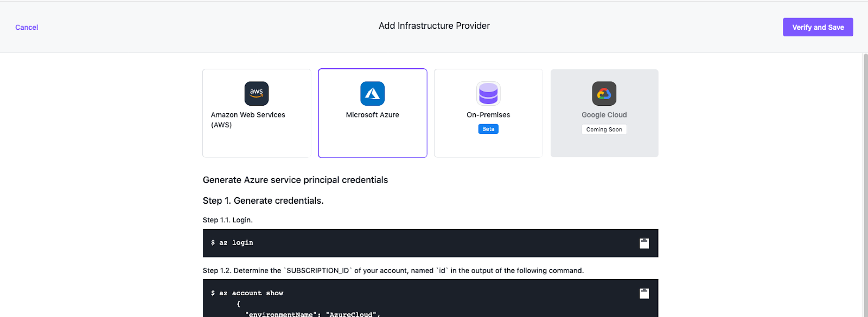Choose the On-Premises provider label
Viewport: 868px width, 317px height.
tap(488, 115)
